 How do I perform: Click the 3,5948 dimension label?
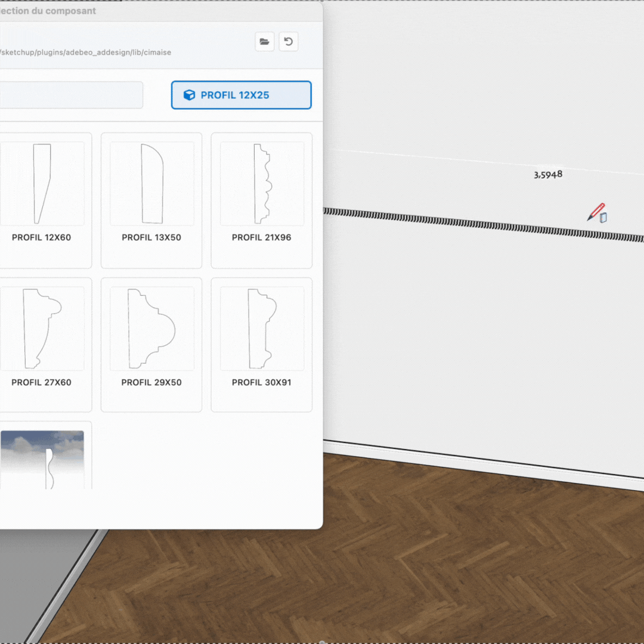pyautogui.click(x=548, y=175)
